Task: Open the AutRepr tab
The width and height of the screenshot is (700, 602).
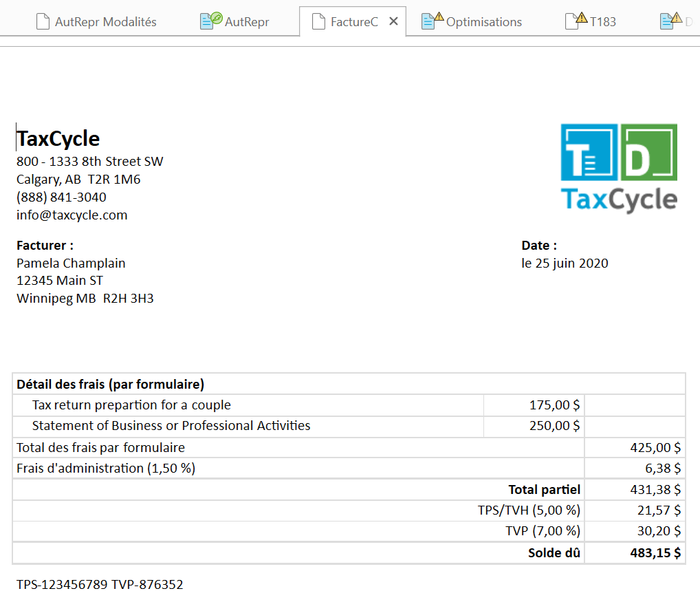Action: [x=234, y=21]
